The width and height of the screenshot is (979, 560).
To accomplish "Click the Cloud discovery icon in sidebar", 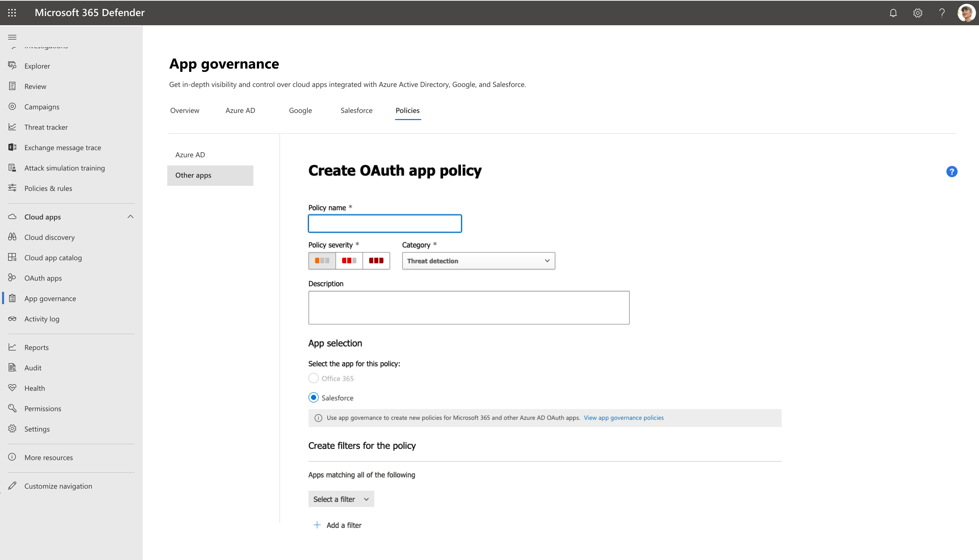I will 12,237.
